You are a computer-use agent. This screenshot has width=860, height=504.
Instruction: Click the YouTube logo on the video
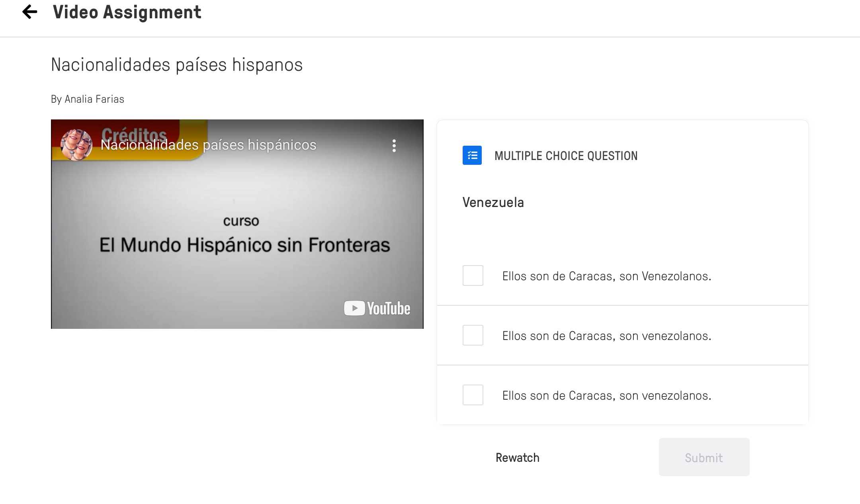point(377,309)
